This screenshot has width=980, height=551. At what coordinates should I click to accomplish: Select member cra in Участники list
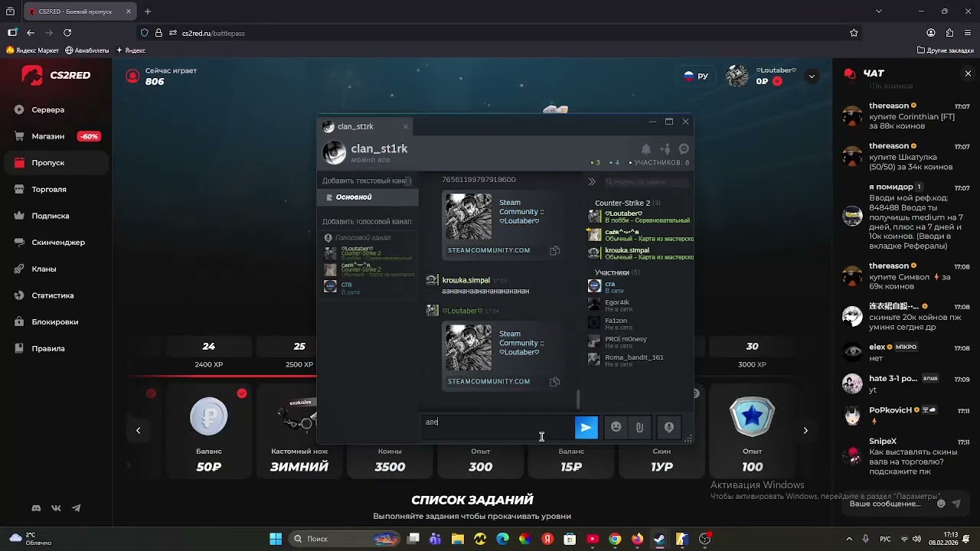tap(639, 286)
